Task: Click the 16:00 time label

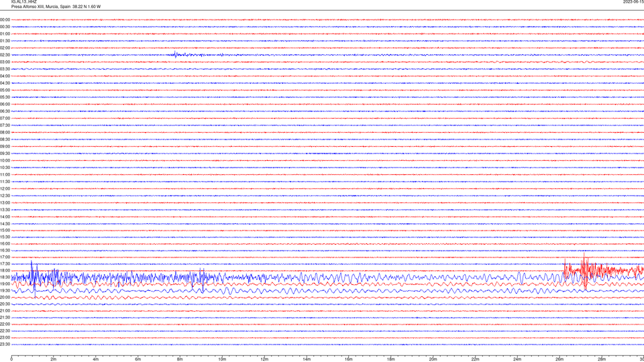Action: pyautogui.click(x=5, y=244)
